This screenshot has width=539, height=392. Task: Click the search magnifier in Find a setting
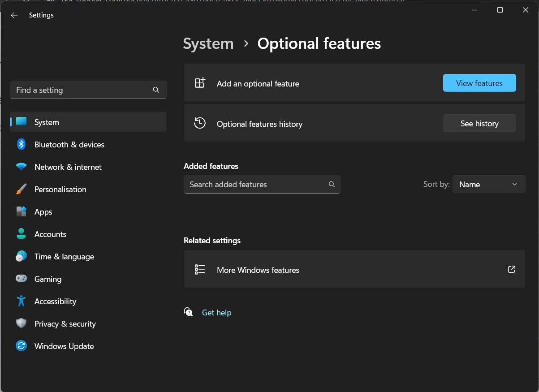point(156,90)
